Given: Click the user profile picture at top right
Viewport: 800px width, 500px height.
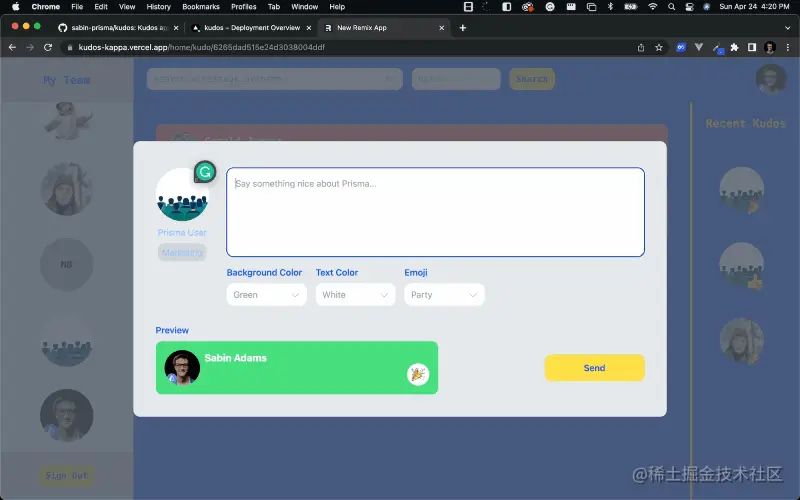Looking at the screenshot, I should pyautogui.click(x=771, y=79).
